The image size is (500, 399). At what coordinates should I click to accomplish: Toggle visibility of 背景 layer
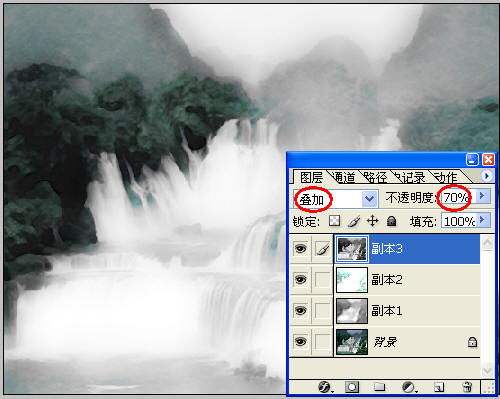(x=300, y=342)
